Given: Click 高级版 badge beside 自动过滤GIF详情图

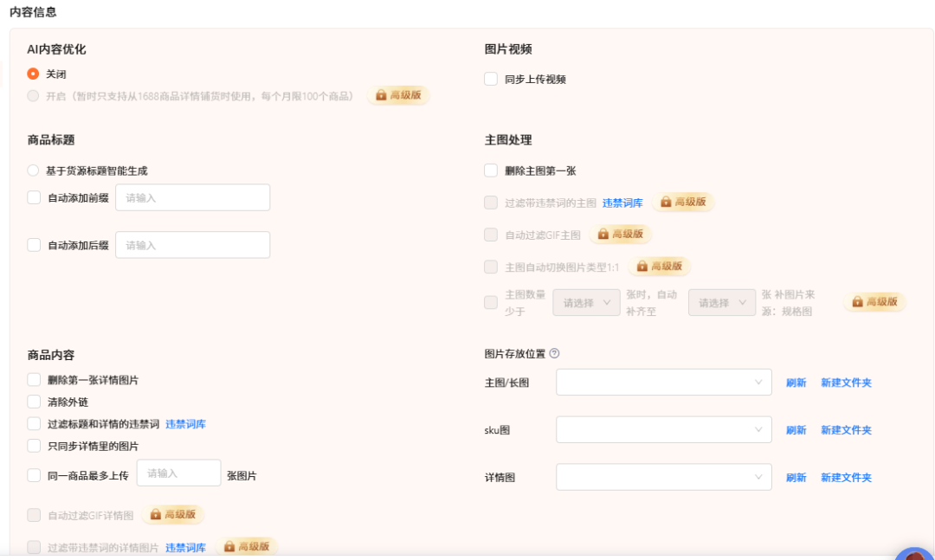Looking at the screenshot, I should tap(173, 515).
